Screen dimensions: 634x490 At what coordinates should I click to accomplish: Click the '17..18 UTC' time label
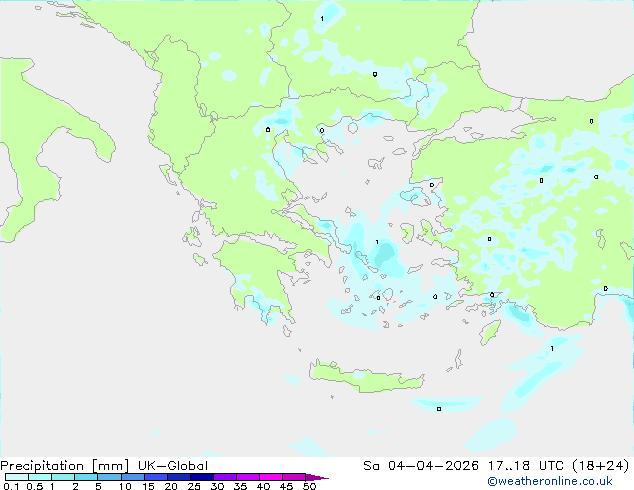click(x=525, y=466)
